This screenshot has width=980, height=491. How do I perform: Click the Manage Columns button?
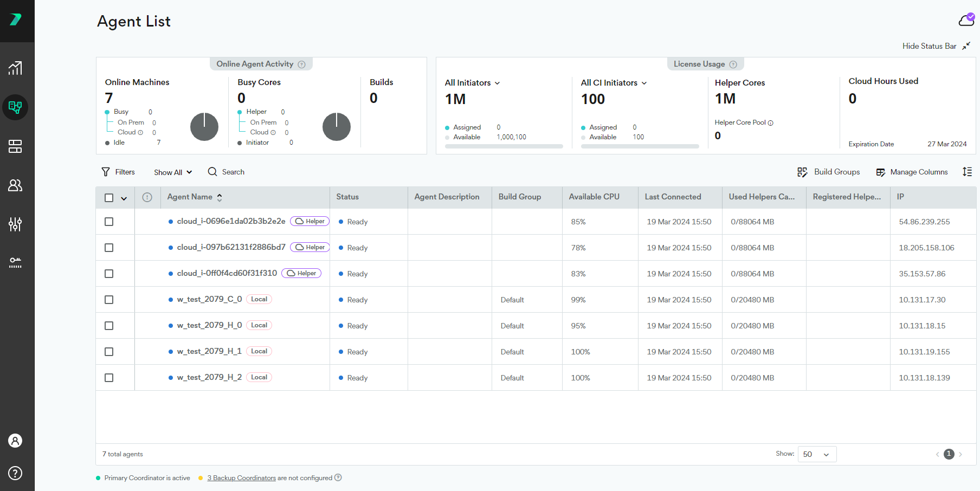[x=912, y=172]
